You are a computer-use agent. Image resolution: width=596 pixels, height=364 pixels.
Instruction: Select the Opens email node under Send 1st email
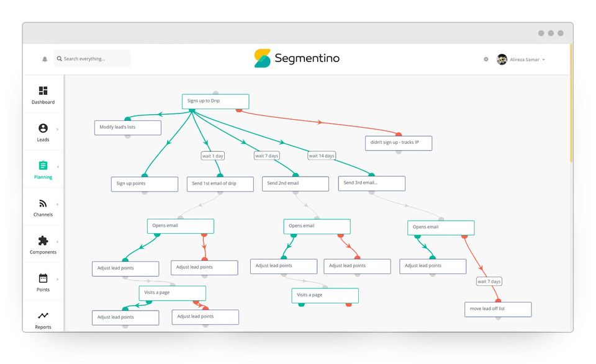[181, 226]
